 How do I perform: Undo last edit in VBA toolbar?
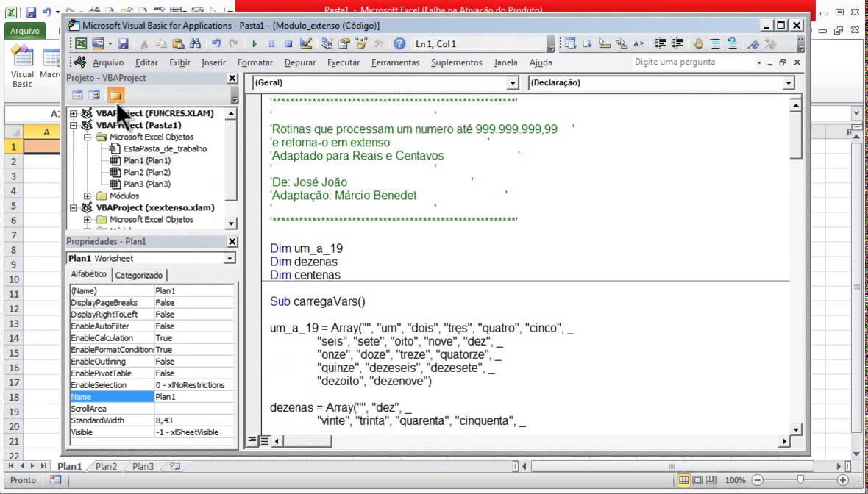[216, 43]
